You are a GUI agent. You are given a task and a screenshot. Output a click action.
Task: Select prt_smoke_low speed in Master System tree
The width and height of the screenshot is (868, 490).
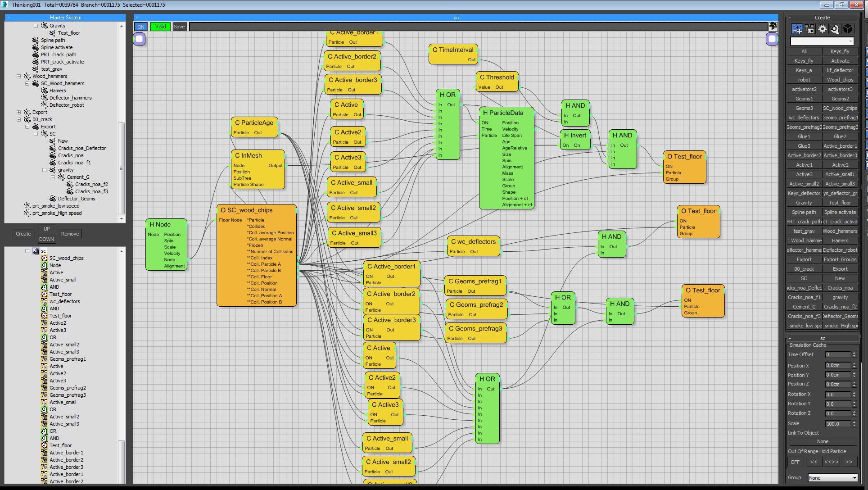[56, 206]
